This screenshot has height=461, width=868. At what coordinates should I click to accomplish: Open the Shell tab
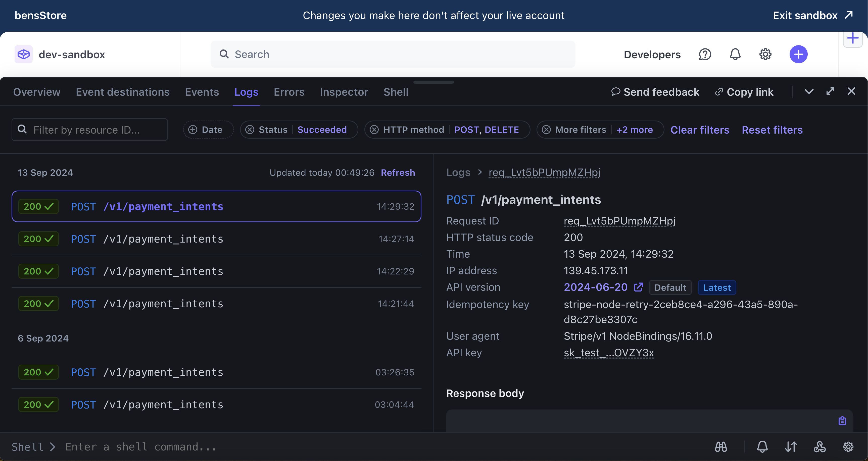coord(396,92)
